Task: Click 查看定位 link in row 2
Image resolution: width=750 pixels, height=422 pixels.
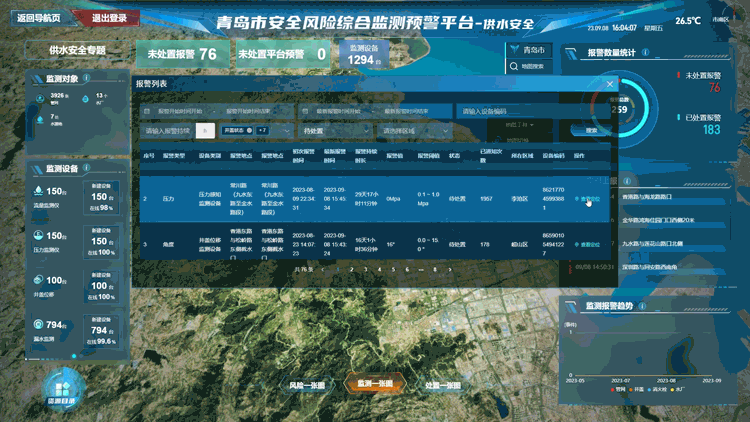Action: point(588,199)
